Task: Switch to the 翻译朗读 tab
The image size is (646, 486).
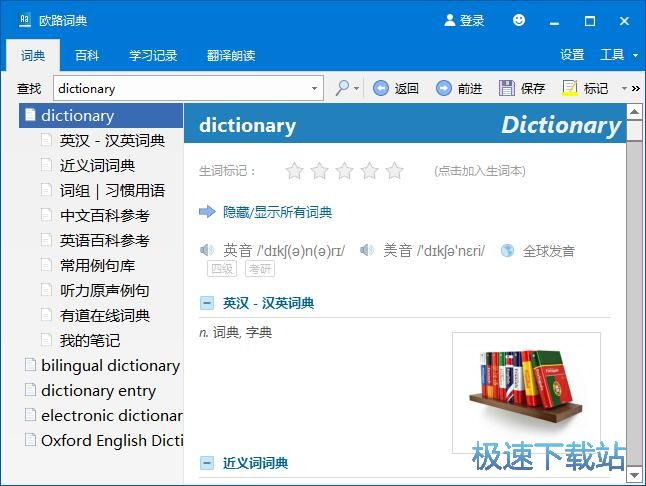Action: click(231, 55)
